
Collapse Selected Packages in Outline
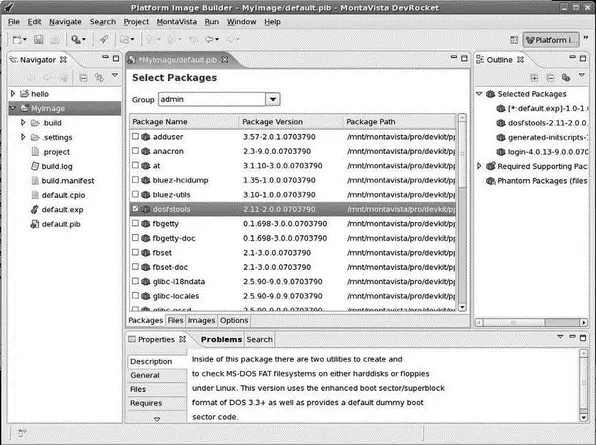pyautogui.click(x=479, y=93)
